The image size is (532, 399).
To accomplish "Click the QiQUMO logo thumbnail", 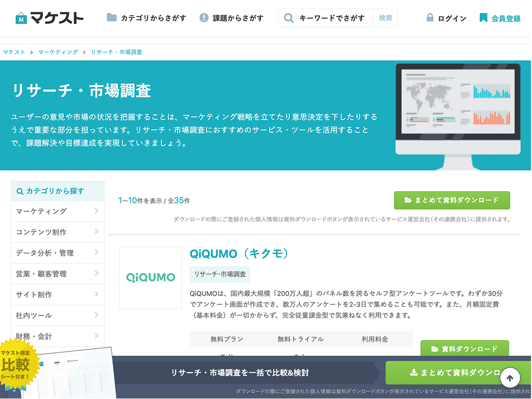I will [x=151, y=278].
